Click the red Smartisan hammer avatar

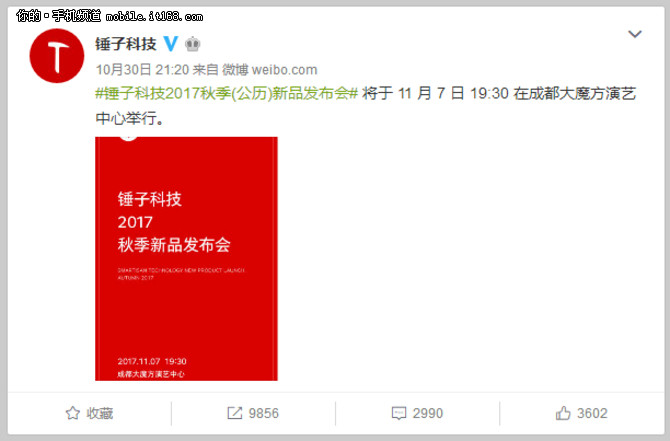click(x=57, y=56)
